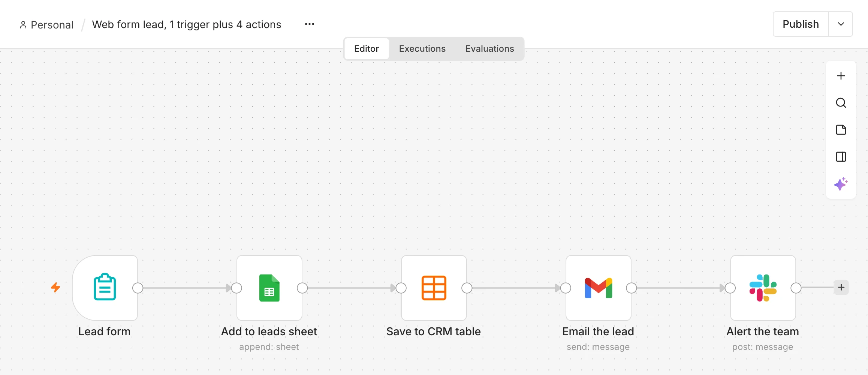Click the orange lightning trigger indicator
Screen dimensions: 868x375
[55, 288]
